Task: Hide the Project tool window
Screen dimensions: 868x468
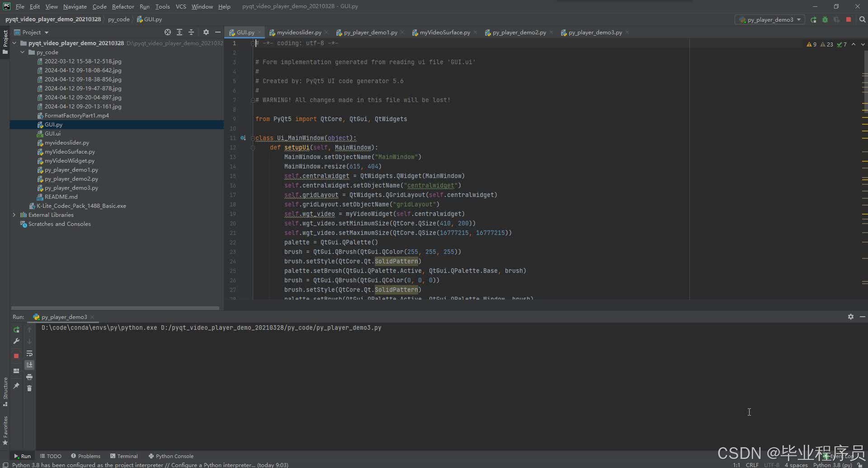Action: point(218,32)
